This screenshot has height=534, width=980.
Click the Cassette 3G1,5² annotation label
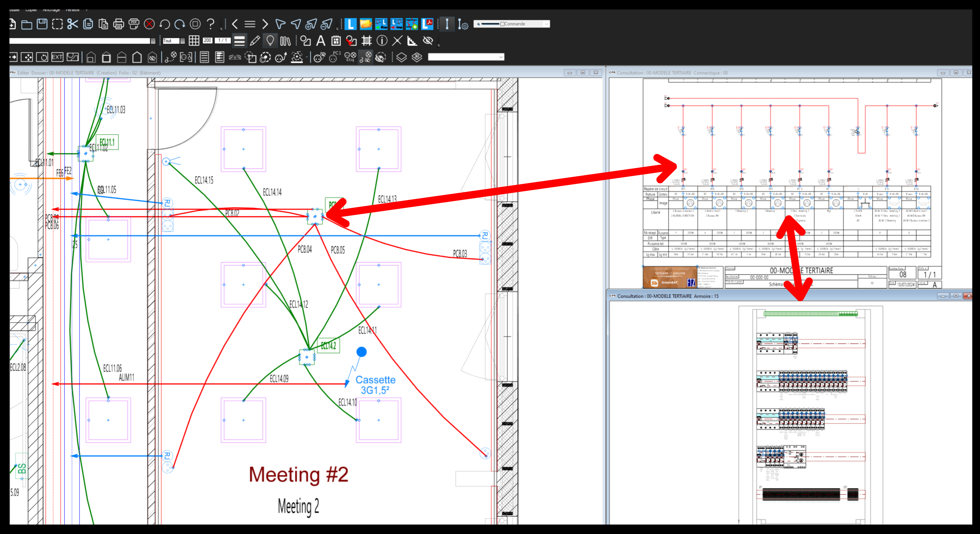click(375, 385)
